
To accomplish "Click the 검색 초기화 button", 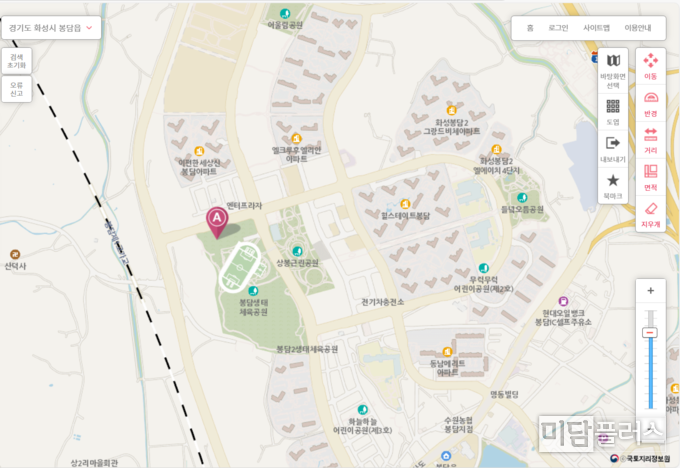I will pyautogui.click(x=17, y=61).
